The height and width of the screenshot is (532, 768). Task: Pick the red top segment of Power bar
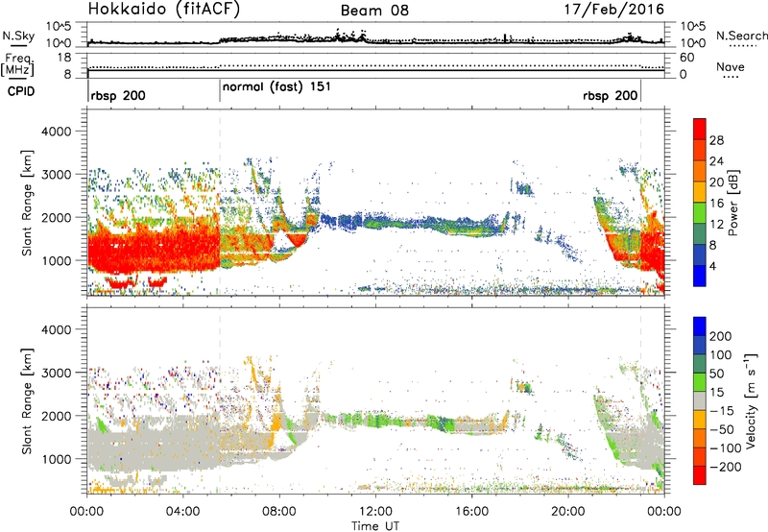click(700, 129)
